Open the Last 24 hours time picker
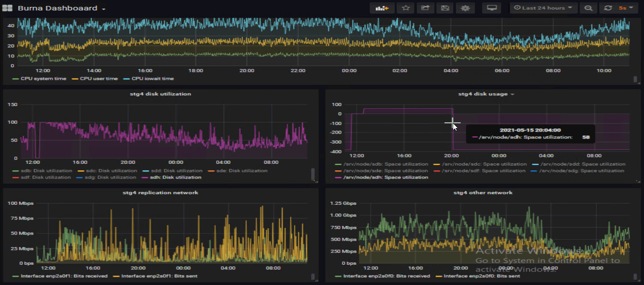 (x=543, y=8)
